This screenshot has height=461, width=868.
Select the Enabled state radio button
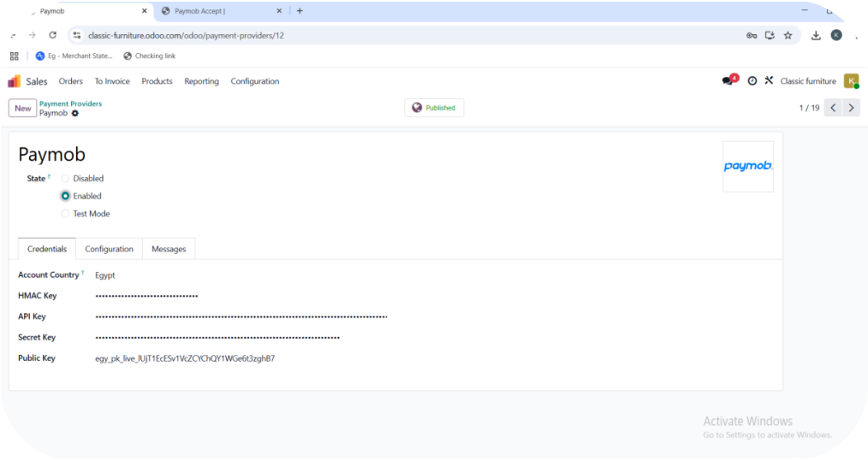point(66,196)
